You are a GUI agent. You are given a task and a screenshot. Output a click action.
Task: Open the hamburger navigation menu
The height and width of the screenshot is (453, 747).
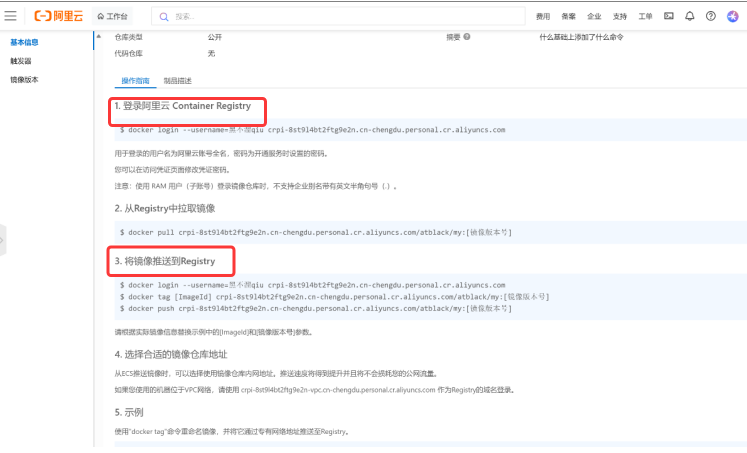coord(10,16)
